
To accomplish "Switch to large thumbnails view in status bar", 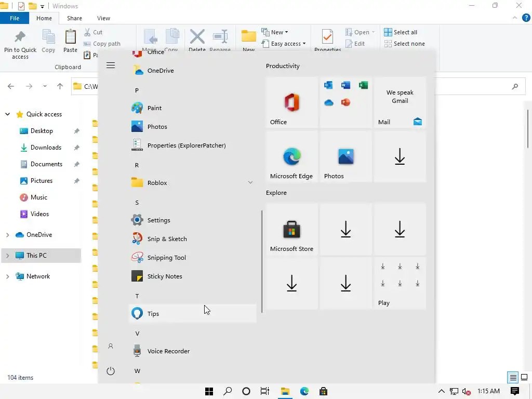I will pos(524,377).
